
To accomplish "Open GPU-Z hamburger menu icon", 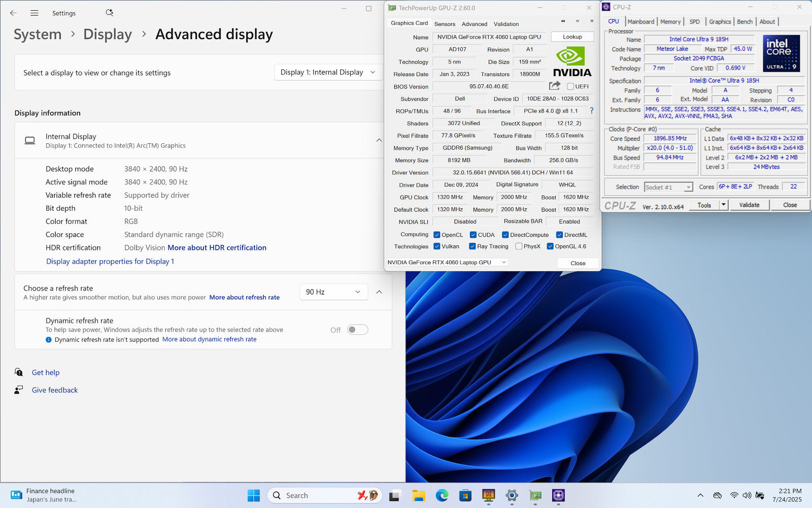I will pyautogui.click(x=592, y=21).
